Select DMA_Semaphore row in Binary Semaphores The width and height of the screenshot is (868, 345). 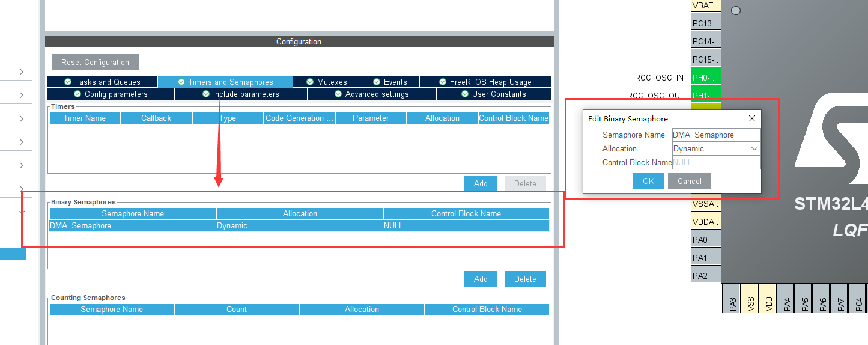299,225
